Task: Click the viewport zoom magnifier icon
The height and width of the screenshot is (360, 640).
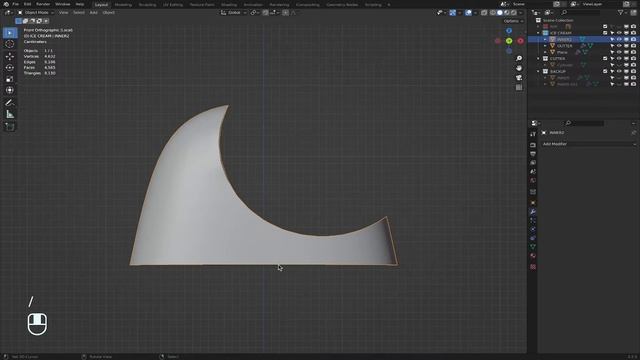Action: (x=519, y=59)
